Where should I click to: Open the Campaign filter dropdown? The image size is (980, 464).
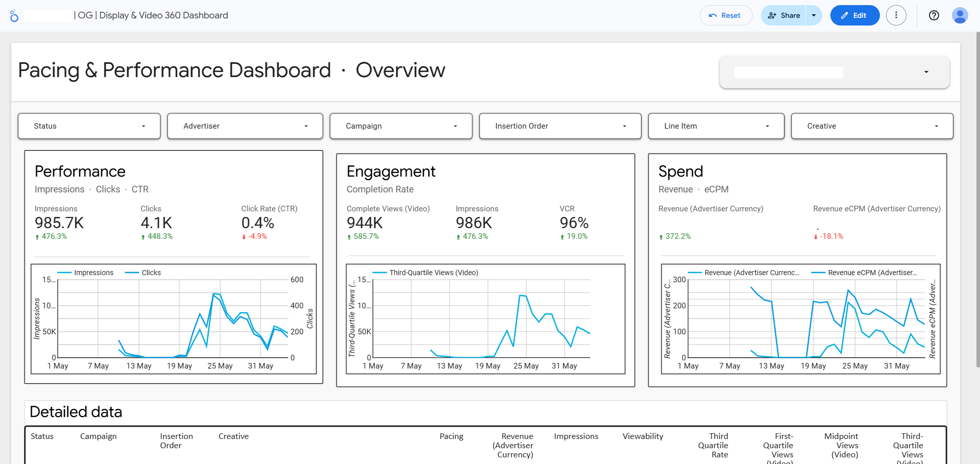coord(401,126)
